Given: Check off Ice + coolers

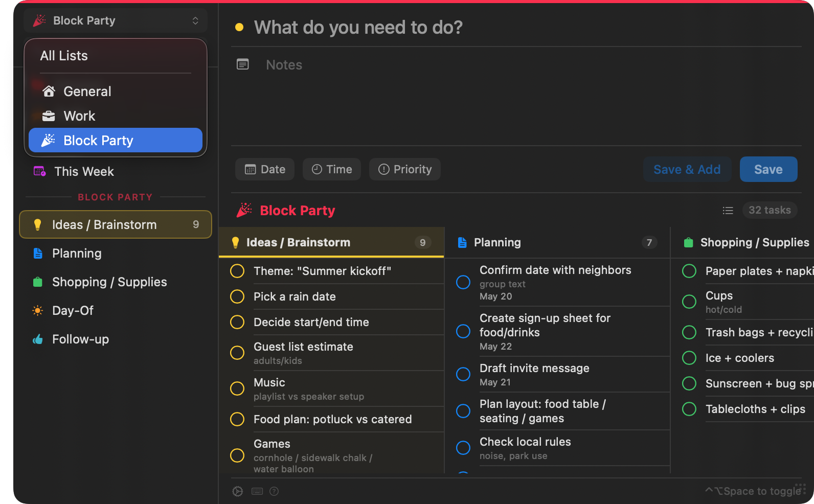Looking at the screenshot, I should point(689,358).
